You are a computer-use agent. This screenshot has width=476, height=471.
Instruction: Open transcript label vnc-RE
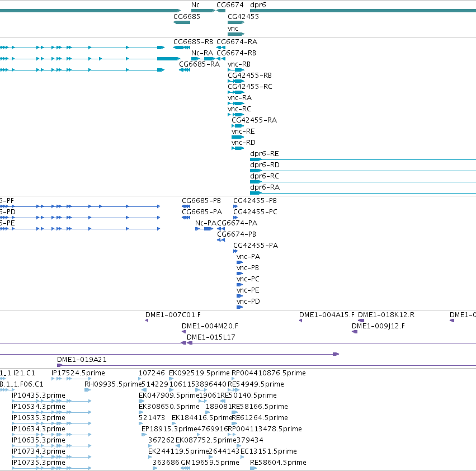[243, 131]
